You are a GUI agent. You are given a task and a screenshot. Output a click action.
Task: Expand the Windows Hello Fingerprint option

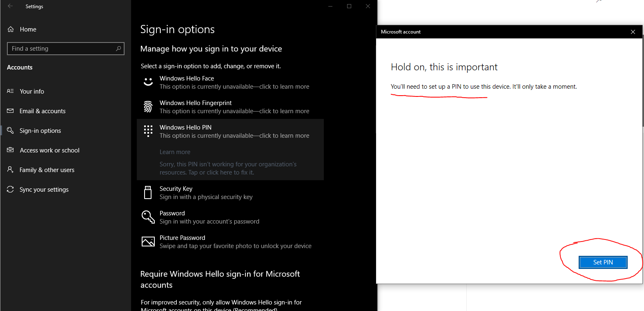point(230,107)
